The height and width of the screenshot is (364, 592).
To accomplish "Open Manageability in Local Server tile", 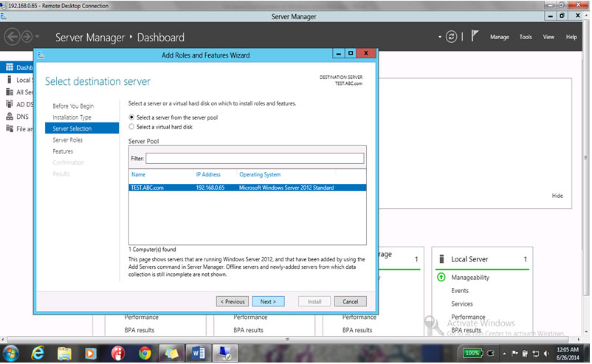I will [470, 278].
